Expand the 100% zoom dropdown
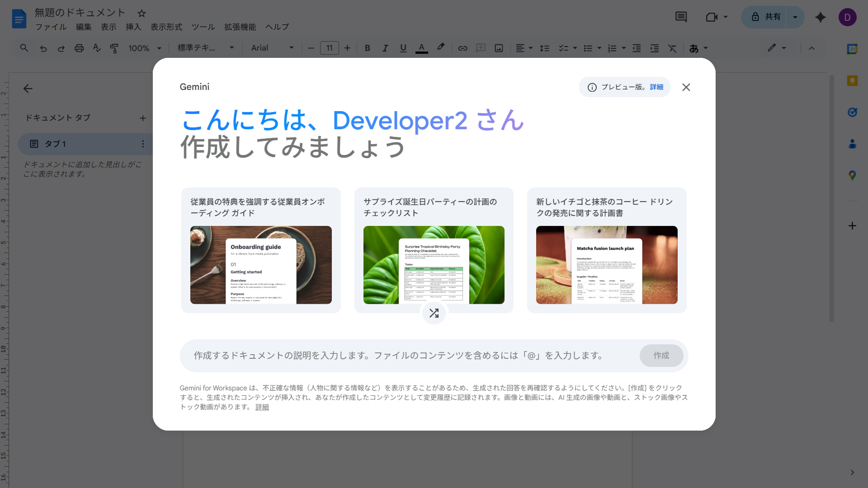Viewport: 868px width, 488px height. 145,48
